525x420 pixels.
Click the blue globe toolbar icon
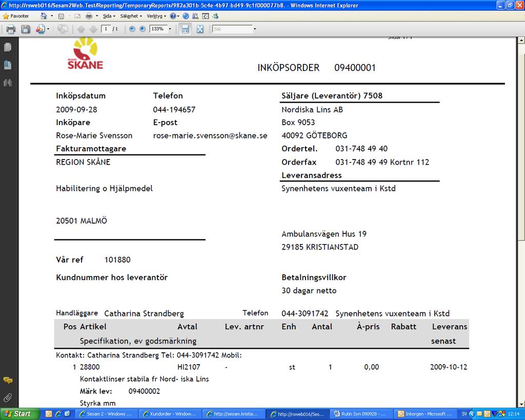click(186, 16)
